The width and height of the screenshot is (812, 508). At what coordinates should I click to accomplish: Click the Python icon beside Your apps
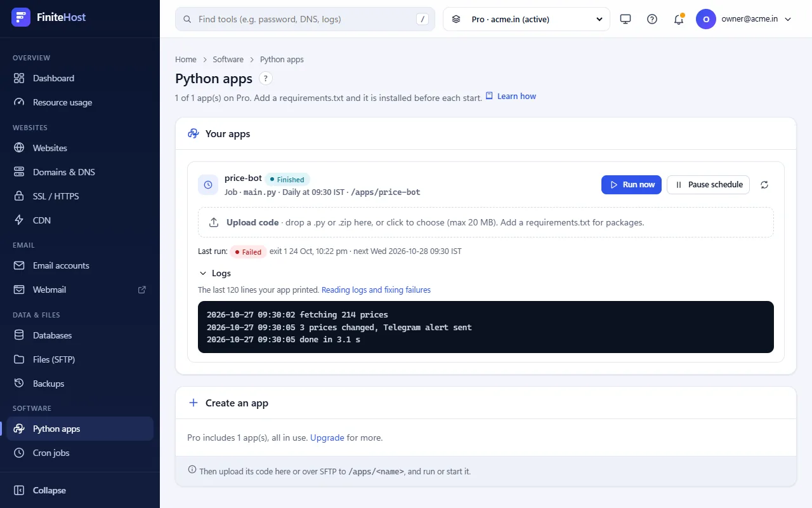pyautogui.click(x=193, y=134)
